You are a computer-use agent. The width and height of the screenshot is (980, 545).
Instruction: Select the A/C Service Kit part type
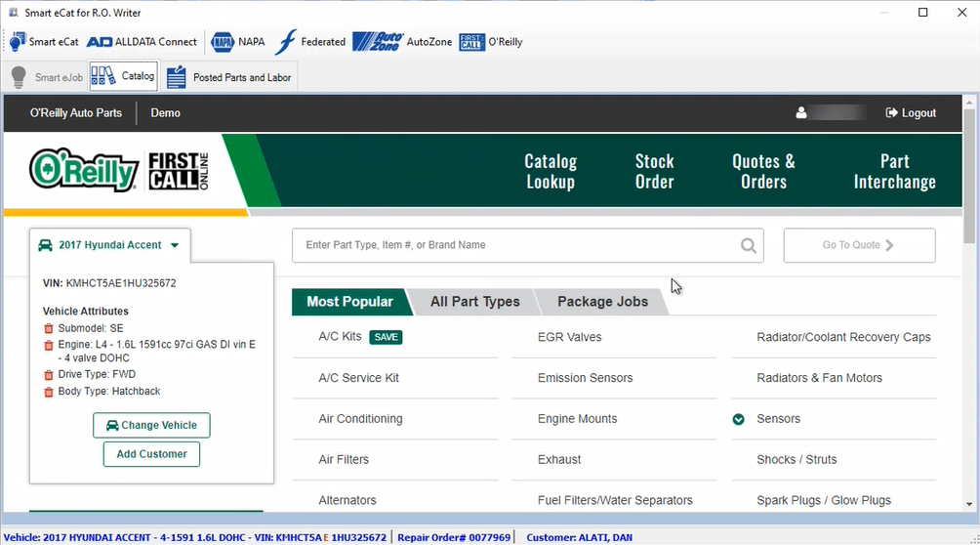[x=359, y=378]
